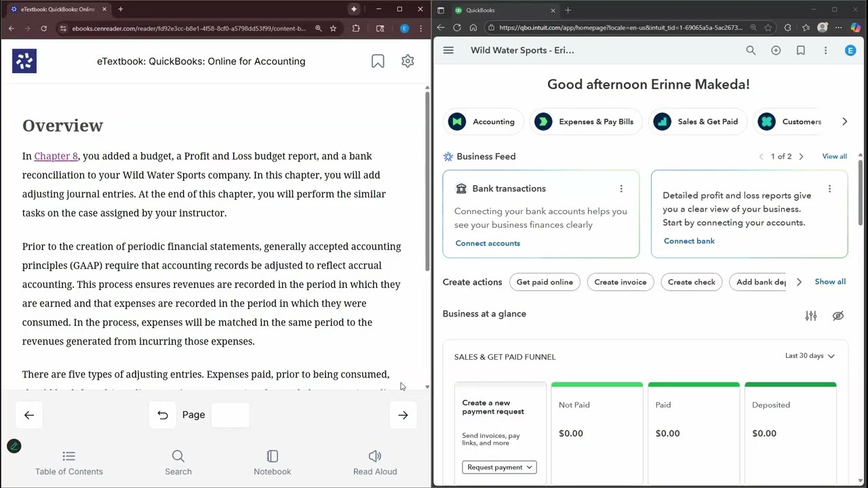Image resolution: width=868 pixels, height=488 pixels.
Task: Open Search in the eTextbook reader
Action: coord(178,464)
